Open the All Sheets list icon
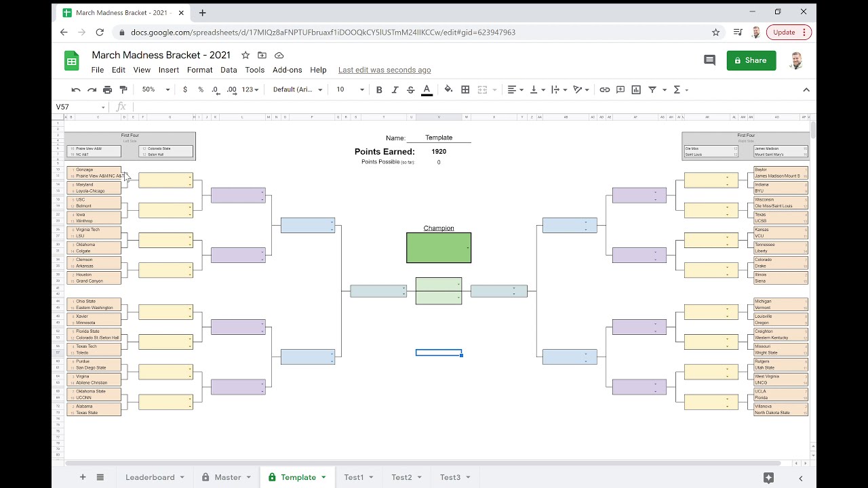 pyautogui.click(x=100, y=477)
